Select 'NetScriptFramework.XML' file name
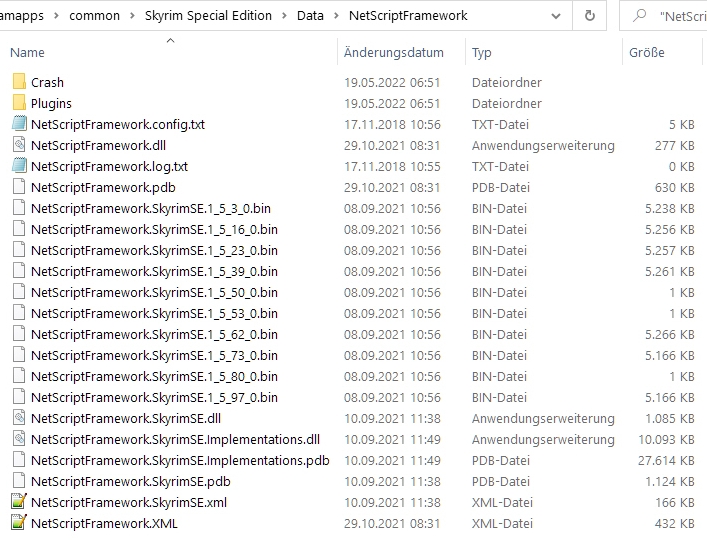This screenshot has height=540, width=707. coord(104,523)
